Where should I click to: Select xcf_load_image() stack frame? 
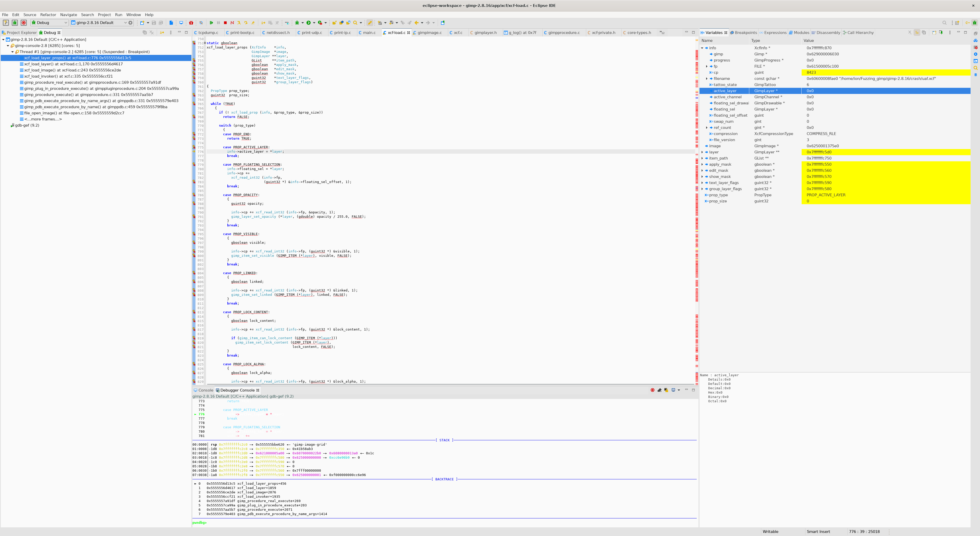click(x=72, y=70)
